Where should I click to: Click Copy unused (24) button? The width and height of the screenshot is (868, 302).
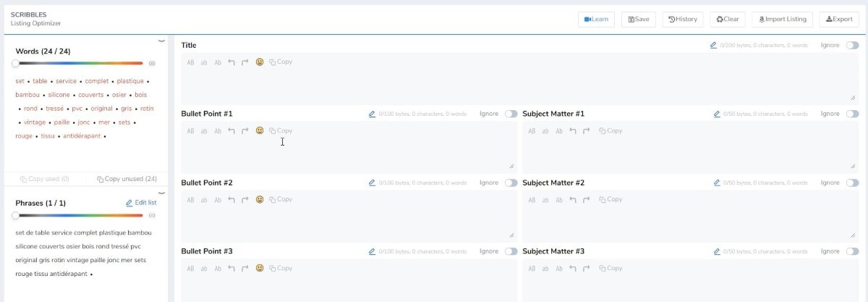(127, 179)
